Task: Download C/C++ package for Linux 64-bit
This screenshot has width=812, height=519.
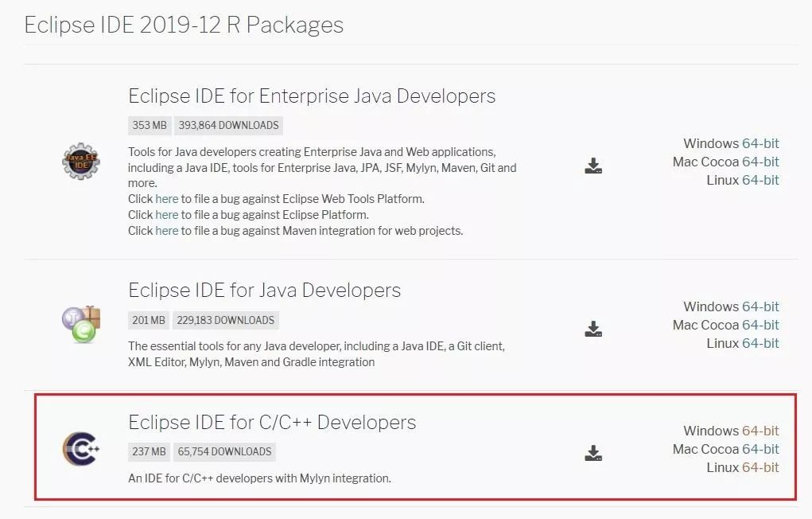Action: pyautogui.click(x=760, y=467)
